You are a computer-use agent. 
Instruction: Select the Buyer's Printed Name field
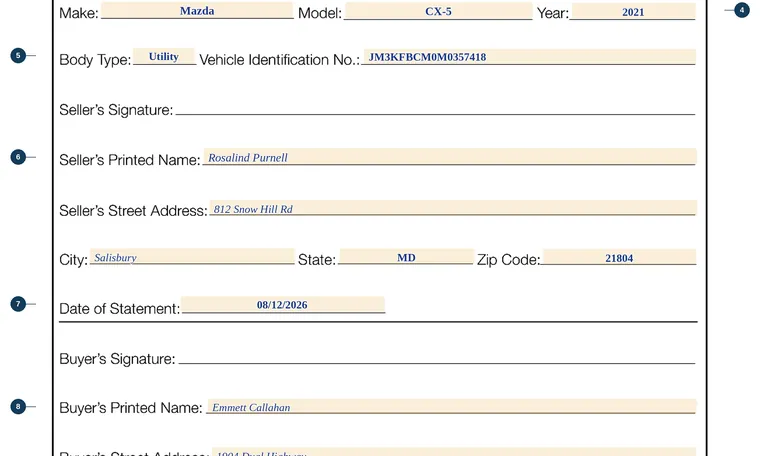[x=452, y=407]
